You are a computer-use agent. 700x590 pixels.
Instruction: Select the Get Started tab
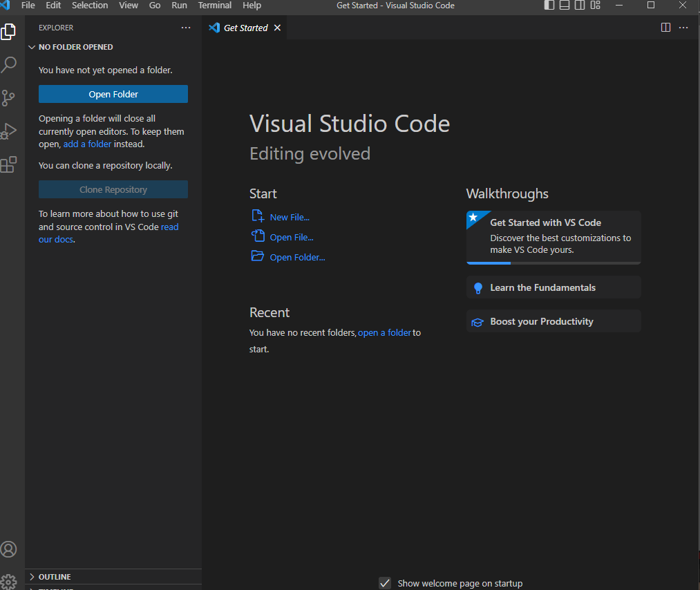[x=245, y=28]
